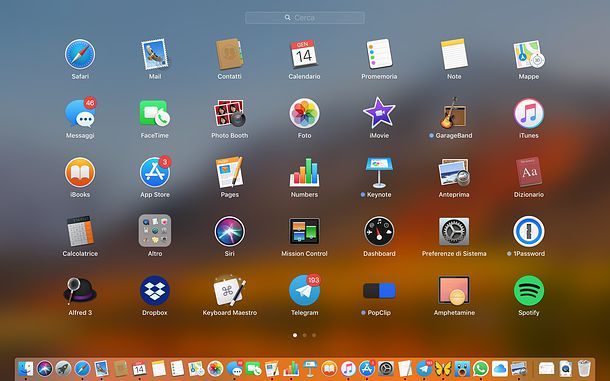Open the Note app in Launchpad

point(454,54)
